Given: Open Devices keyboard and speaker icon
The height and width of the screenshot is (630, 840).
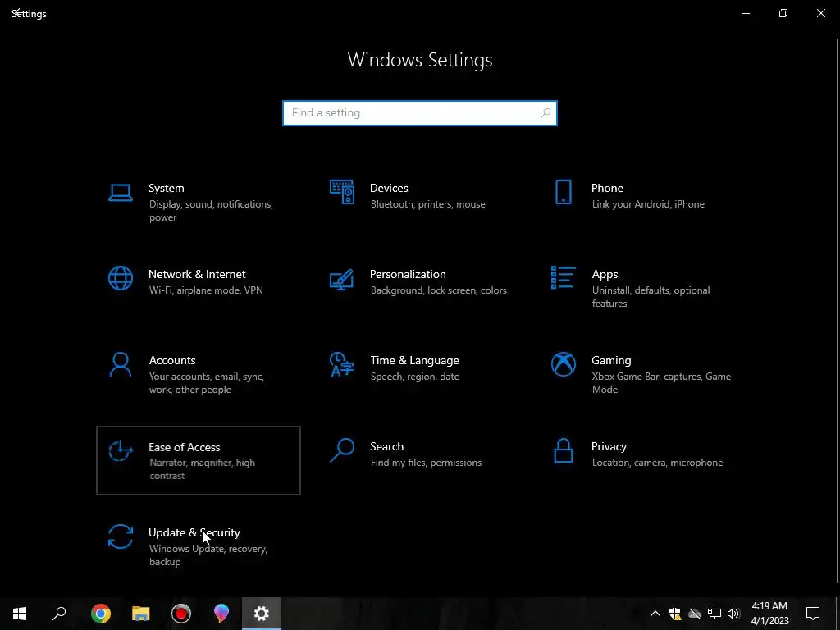Looking at the screenshot, I should pos(342,192).
